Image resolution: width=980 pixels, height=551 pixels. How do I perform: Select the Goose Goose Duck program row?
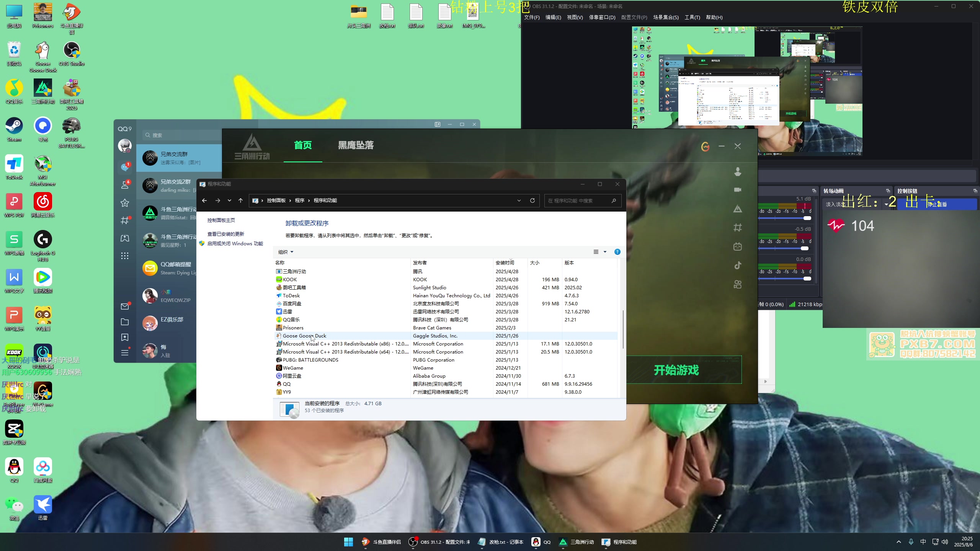pos(446,336)
